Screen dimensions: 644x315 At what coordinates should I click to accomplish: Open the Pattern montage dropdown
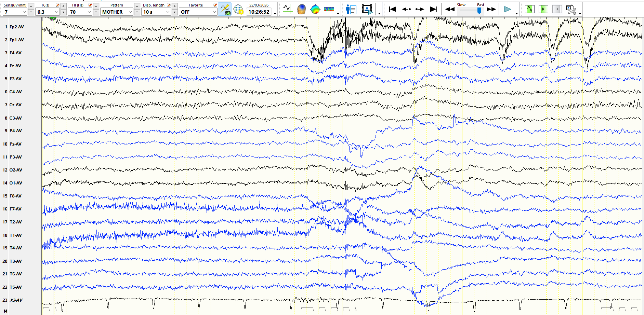coord(117,12)
